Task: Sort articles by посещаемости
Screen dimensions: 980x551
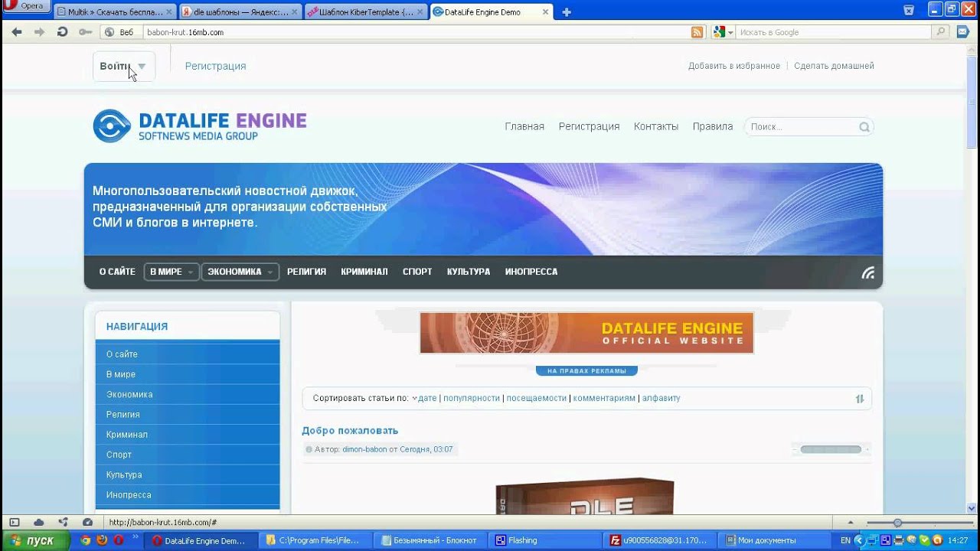Action: point(537,398)
